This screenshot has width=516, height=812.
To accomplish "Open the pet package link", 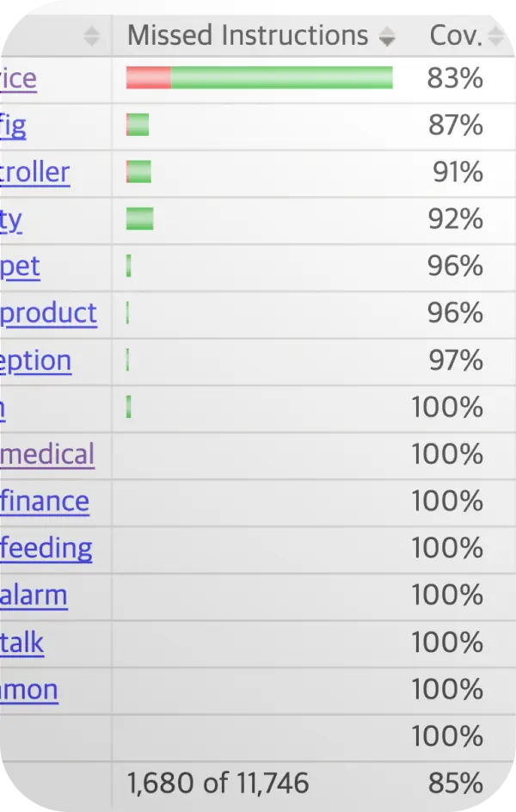I will click(x=20, y=268).
